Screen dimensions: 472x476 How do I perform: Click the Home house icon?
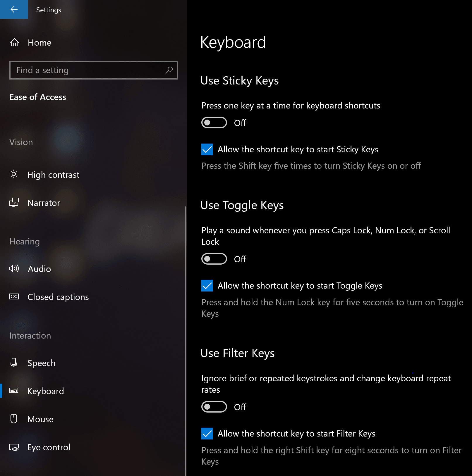point(15,43)
